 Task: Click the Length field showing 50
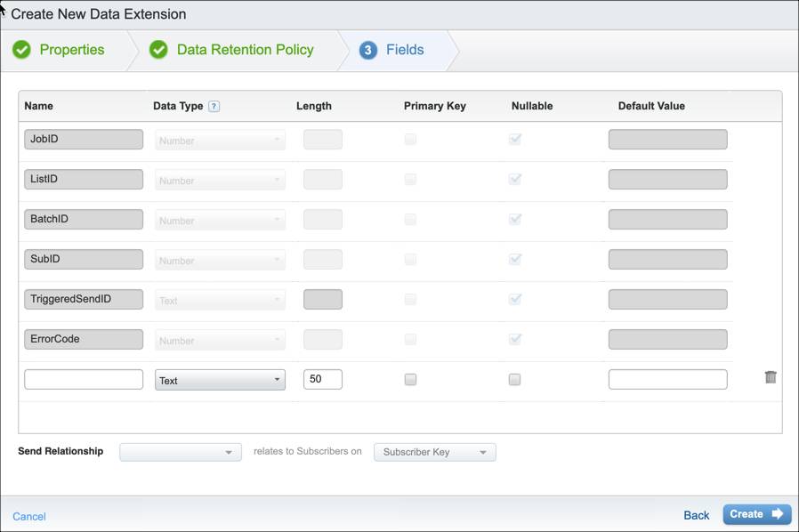pos(322,380)
